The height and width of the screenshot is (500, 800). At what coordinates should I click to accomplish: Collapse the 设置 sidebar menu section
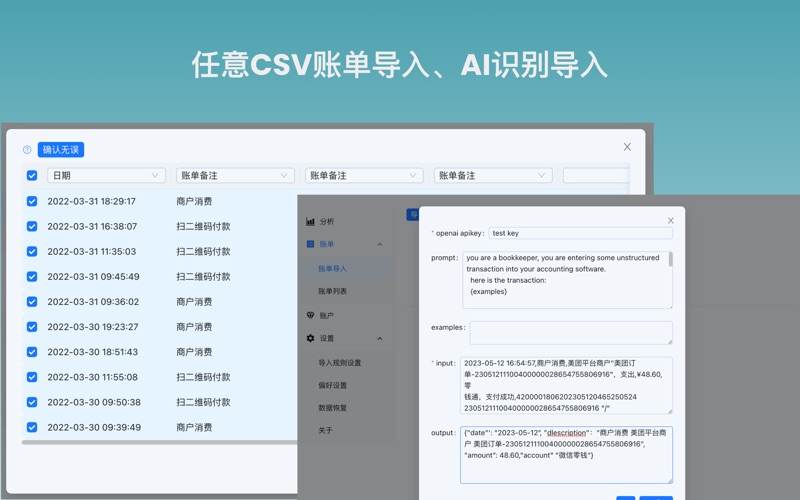(380, 339)
